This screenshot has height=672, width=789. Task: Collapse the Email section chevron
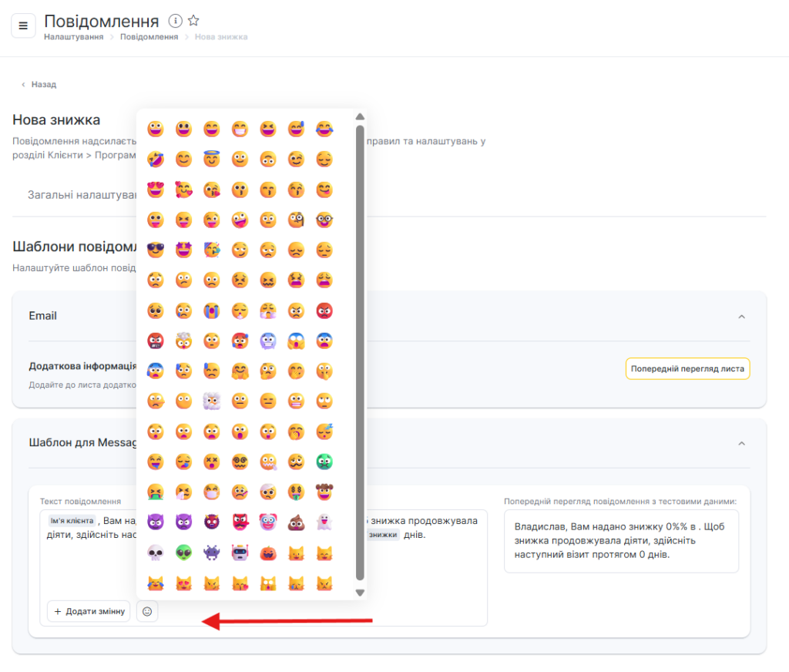pyautogui.click(x=741, y=316)
